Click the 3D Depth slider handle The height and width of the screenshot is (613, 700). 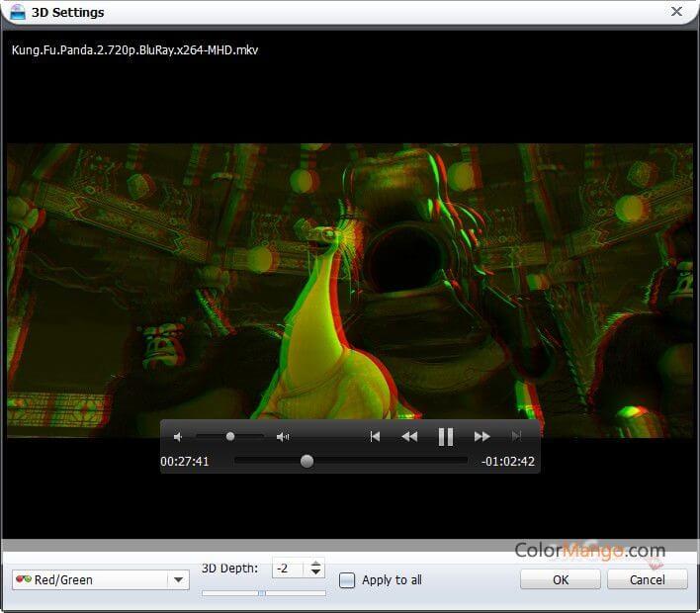(262, 593)
